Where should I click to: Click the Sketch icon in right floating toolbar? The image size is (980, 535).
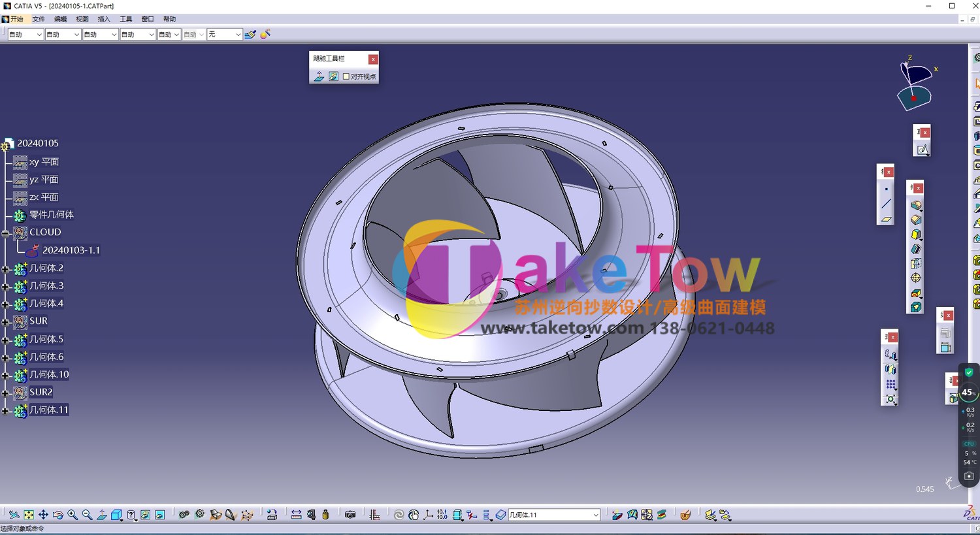(x=922, y=150)
